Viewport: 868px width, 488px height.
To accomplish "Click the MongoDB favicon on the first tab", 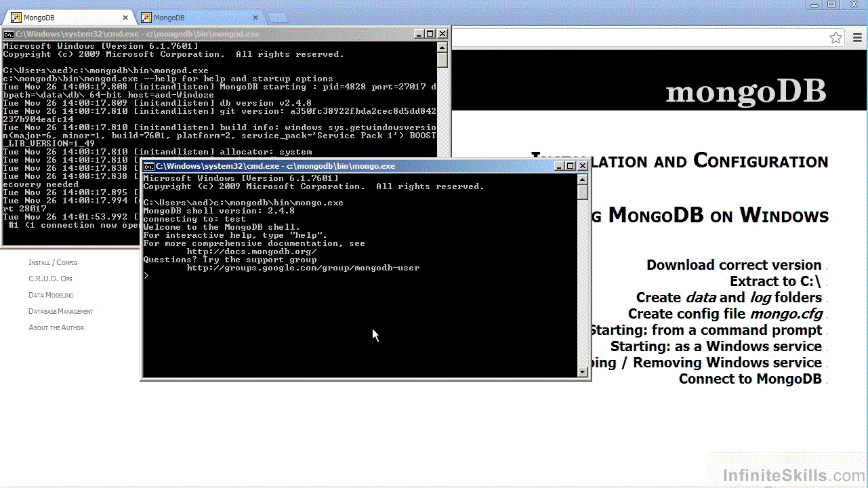I will pos(16,18).
